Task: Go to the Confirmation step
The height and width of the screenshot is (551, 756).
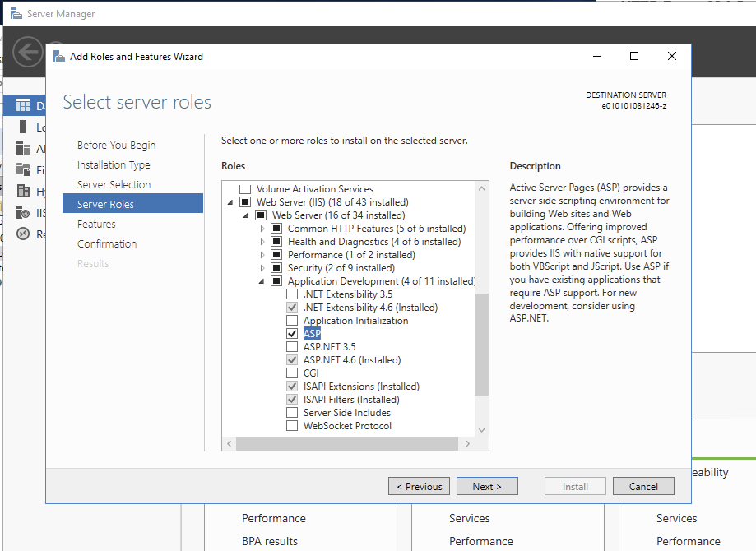Action: [x=107, y=244]
